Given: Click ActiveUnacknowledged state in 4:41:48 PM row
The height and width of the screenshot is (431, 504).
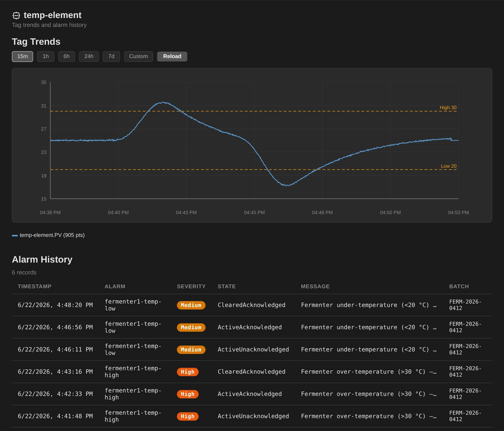Looking at the screenshot, I should [253, 416].
